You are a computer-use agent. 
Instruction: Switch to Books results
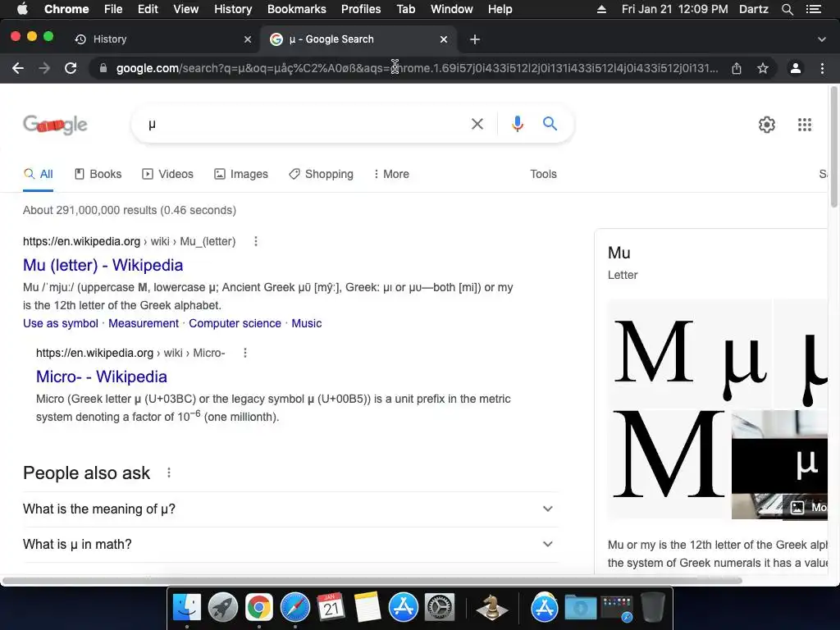tap(98, 174)
